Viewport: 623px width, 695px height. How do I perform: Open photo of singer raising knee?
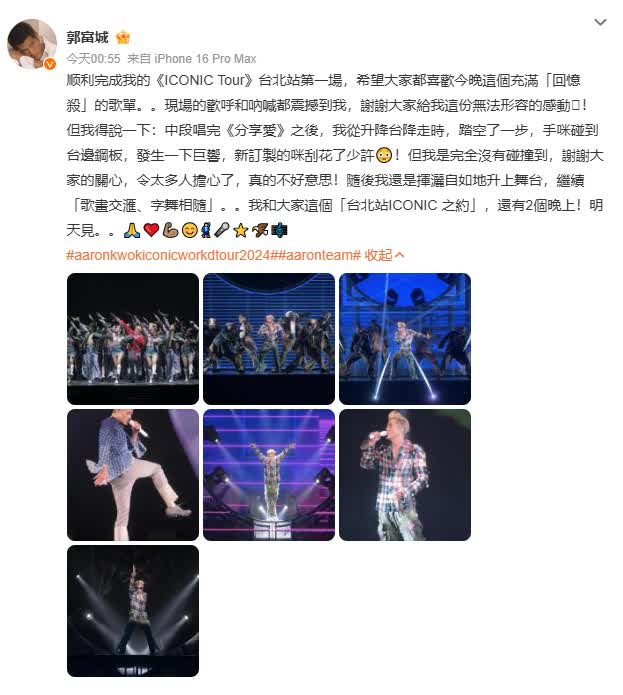click(x=133, y=475)
